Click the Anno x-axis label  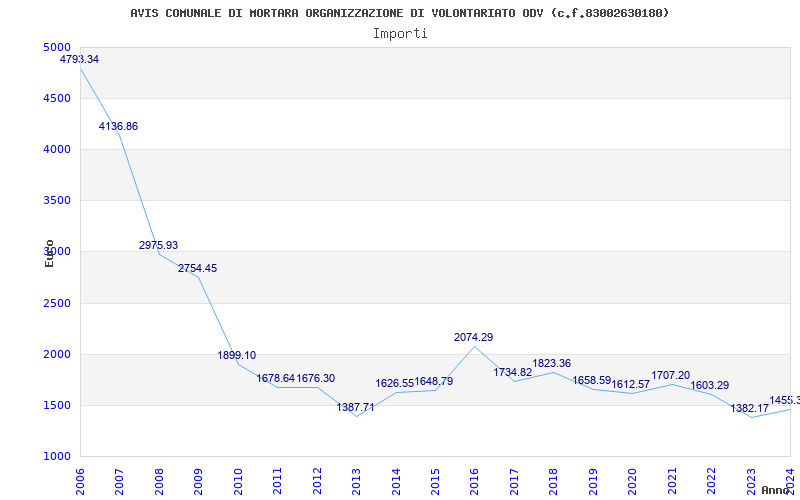tap(775, 490)
